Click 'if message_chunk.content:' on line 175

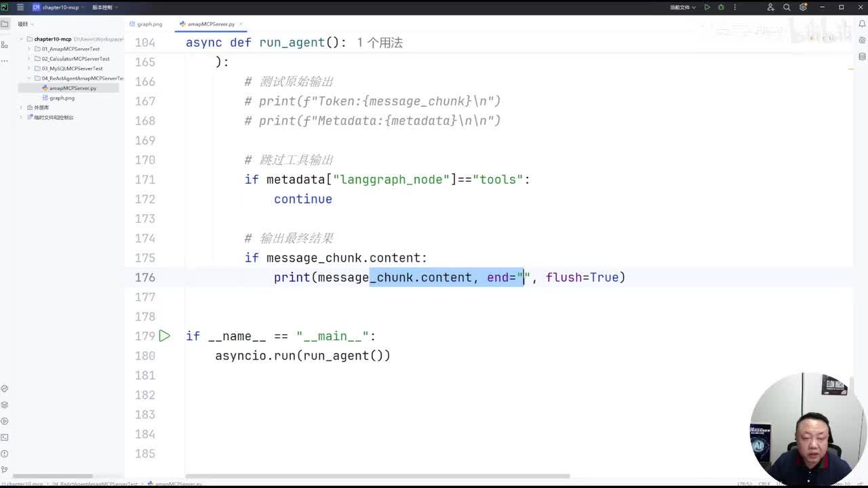(336, 258)
